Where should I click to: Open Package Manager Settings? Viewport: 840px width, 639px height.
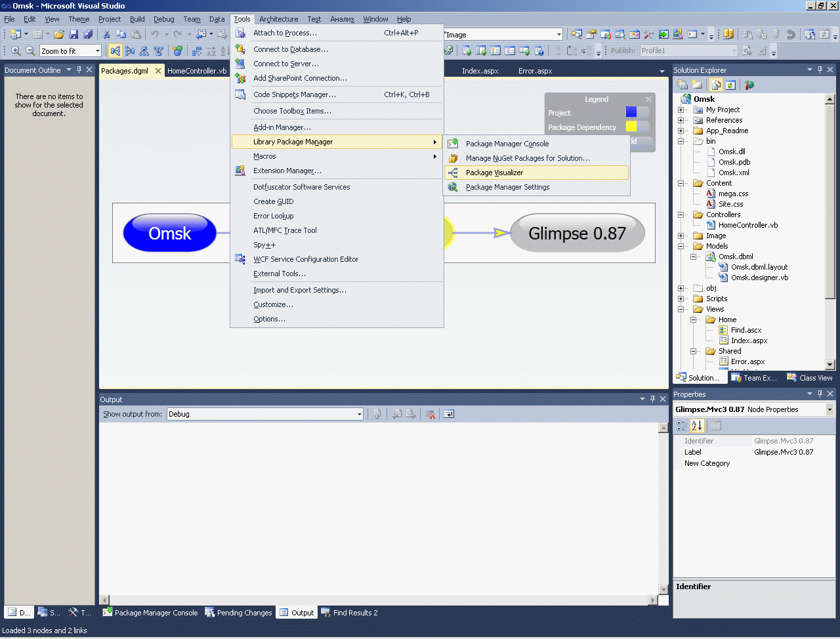(x=536, y=187)
